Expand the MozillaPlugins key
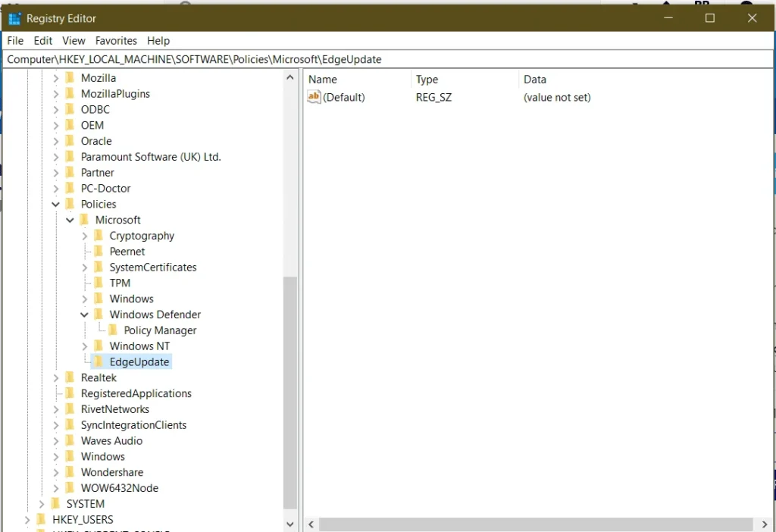The image size is (776, 532). [55, 94]
